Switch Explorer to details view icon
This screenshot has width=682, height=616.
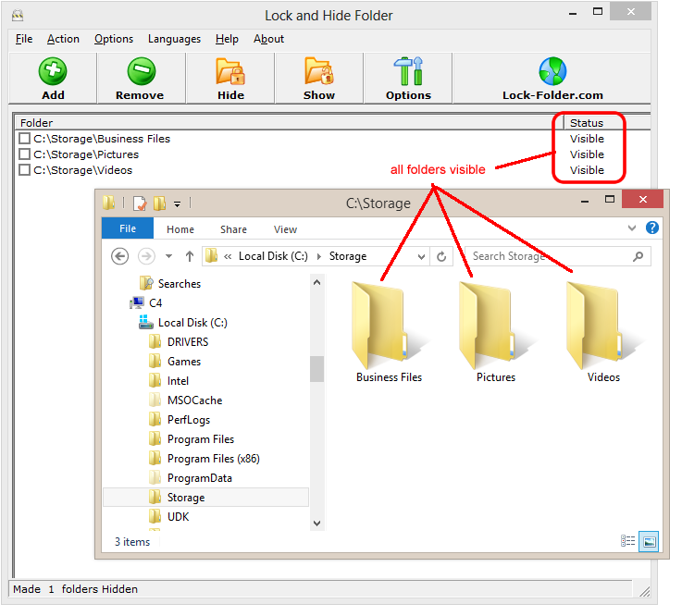point(627,541)
